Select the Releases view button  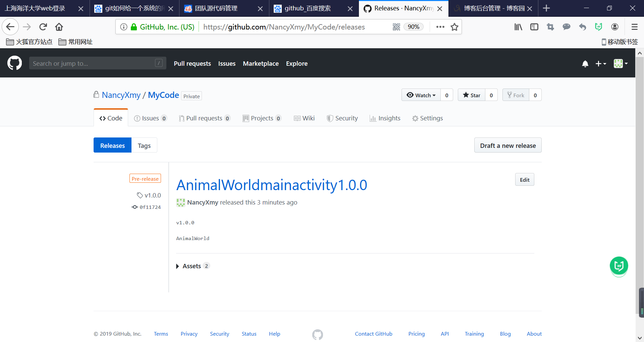(x=112, y=146)
